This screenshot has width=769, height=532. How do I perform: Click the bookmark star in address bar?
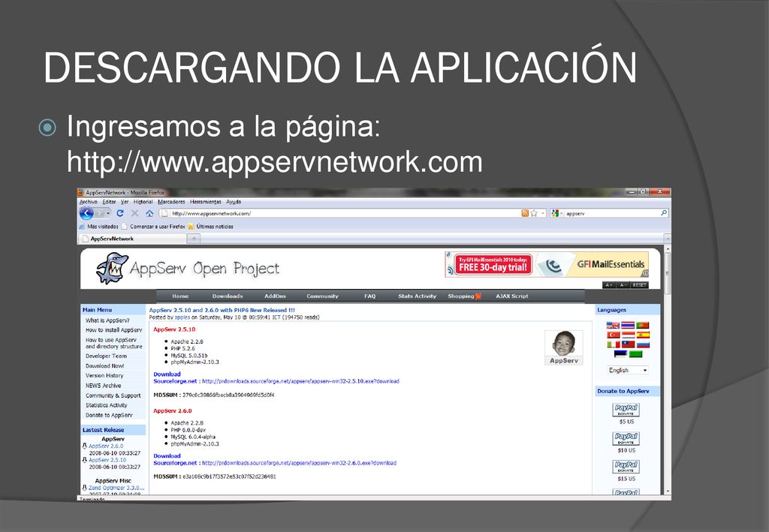coord(534,213)
